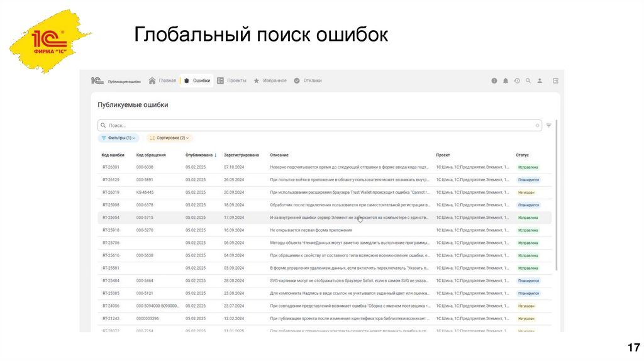Viewport: 644px width, 361px height.
Task: Click description starting 'Методы объекта ЧтениеДанных'
Action: (x=350, y=243)
